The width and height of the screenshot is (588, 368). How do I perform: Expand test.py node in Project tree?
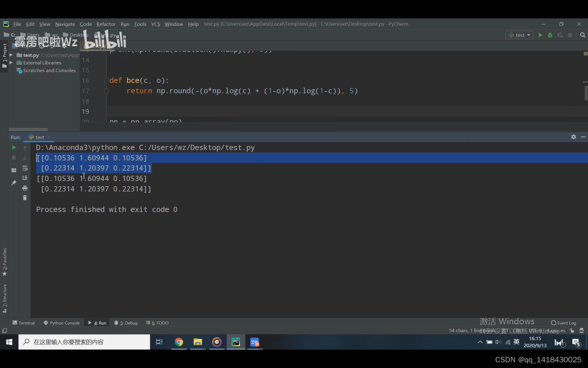coord(11,55)
